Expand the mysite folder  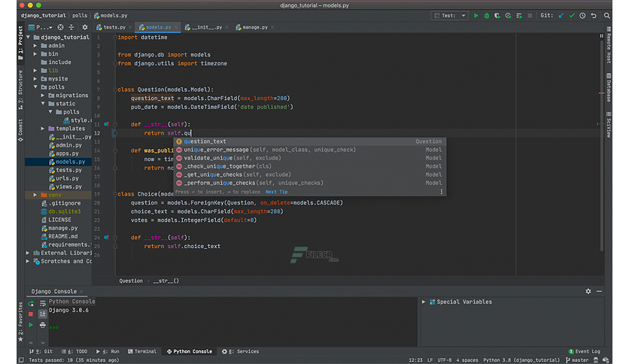coord(35,79)
